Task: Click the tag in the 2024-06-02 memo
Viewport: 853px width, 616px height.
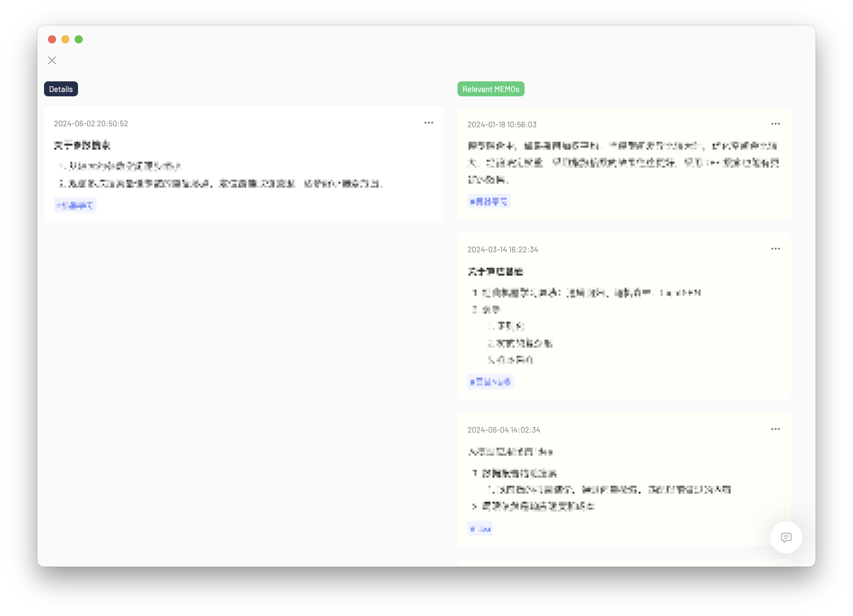Action: point(75,205)
